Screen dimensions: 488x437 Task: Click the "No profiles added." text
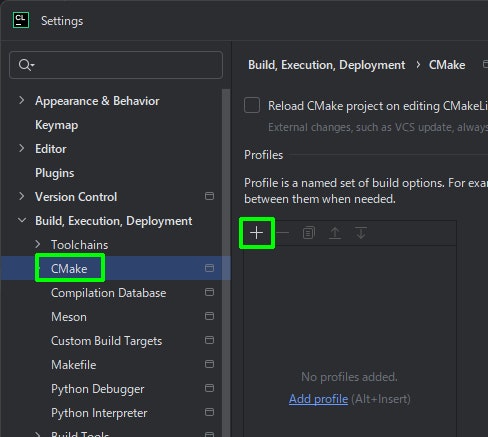click(349, 377)
